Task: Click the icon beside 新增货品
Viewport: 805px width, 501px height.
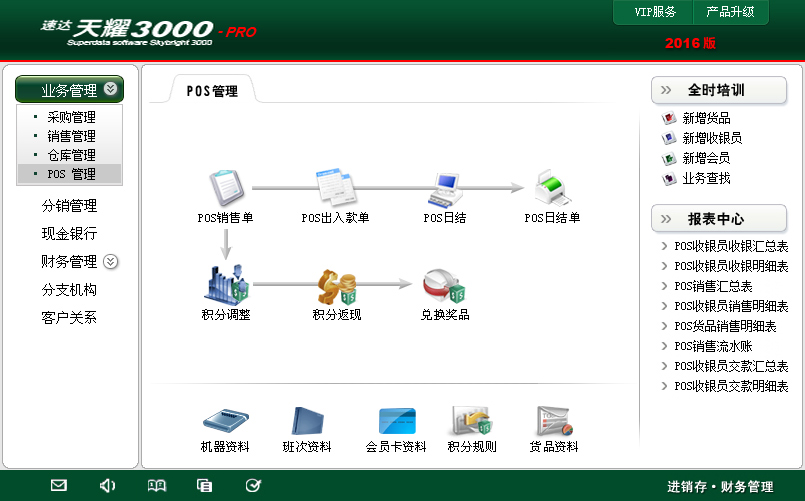Action: point(669,118)
